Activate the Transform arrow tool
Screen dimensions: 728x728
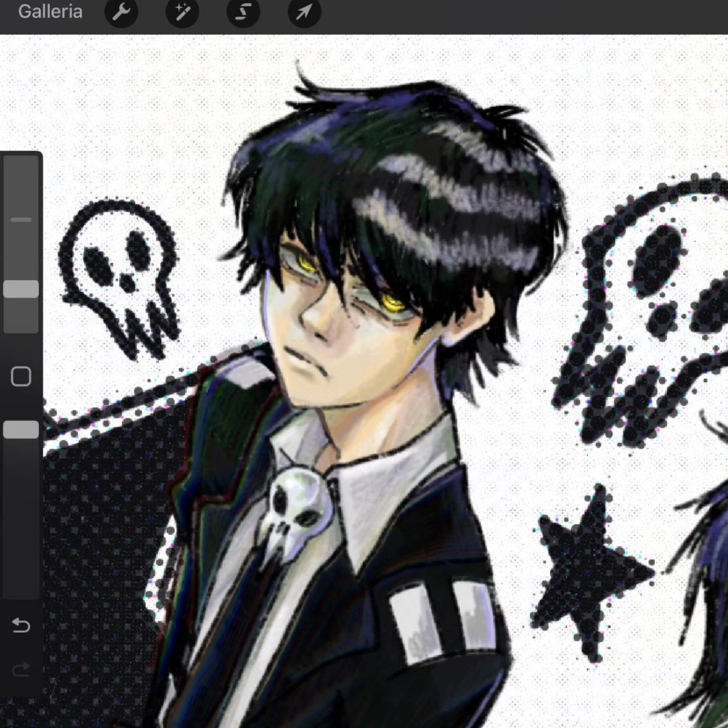[x=304, y=12]
